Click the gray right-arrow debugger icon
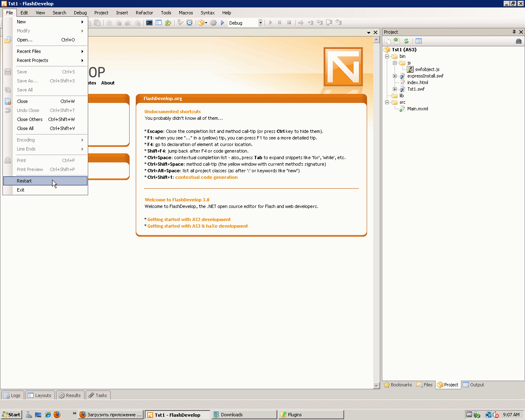This screenshot has height=420, width=525. 301,23
